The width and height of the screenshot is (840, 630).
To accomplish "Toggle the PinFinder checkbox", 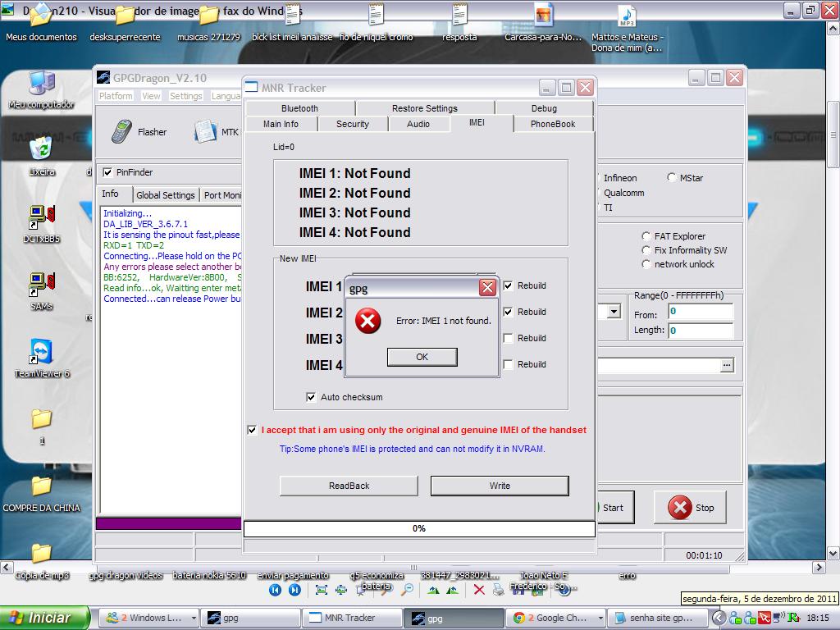I will point(107,172).
